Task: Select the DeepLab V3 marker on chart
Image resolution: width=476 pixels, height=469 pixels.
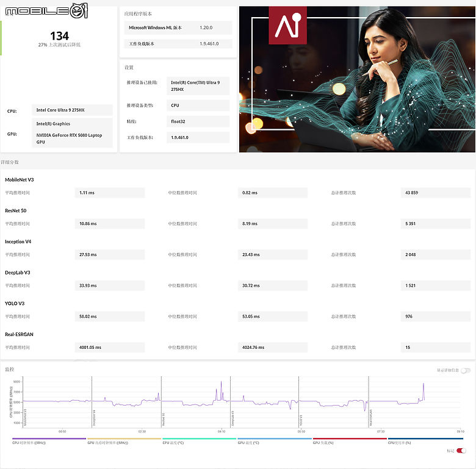Action: [233, 418]
